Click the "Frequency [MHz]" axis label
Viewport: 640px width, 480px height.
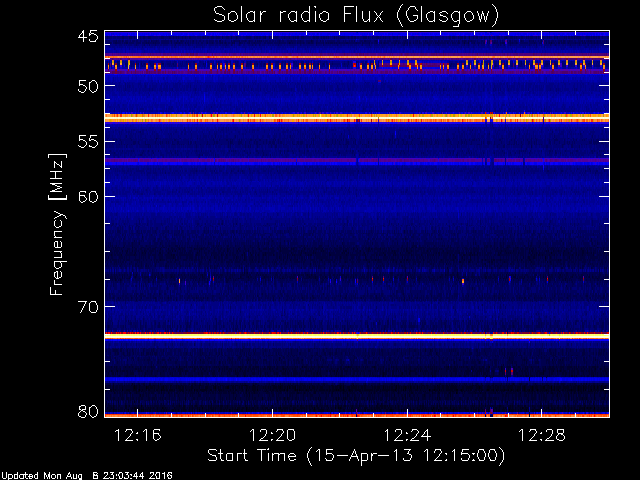click(x=57, y=224)
